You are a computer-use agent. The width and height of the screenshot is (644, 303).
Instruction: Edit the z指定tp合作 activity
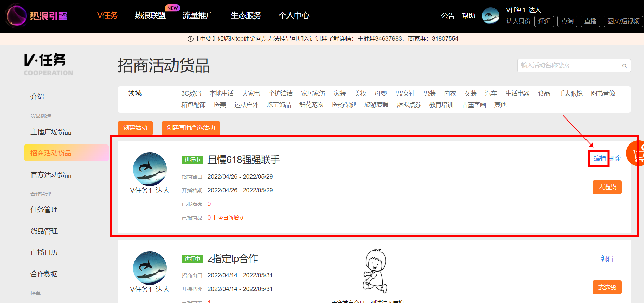pyautogui.click(x=607, y=258)
